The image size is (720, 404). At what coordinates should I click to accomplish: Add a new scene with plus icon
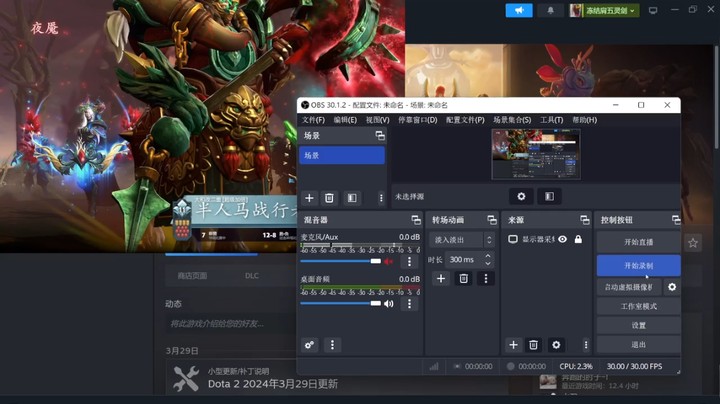309,198
